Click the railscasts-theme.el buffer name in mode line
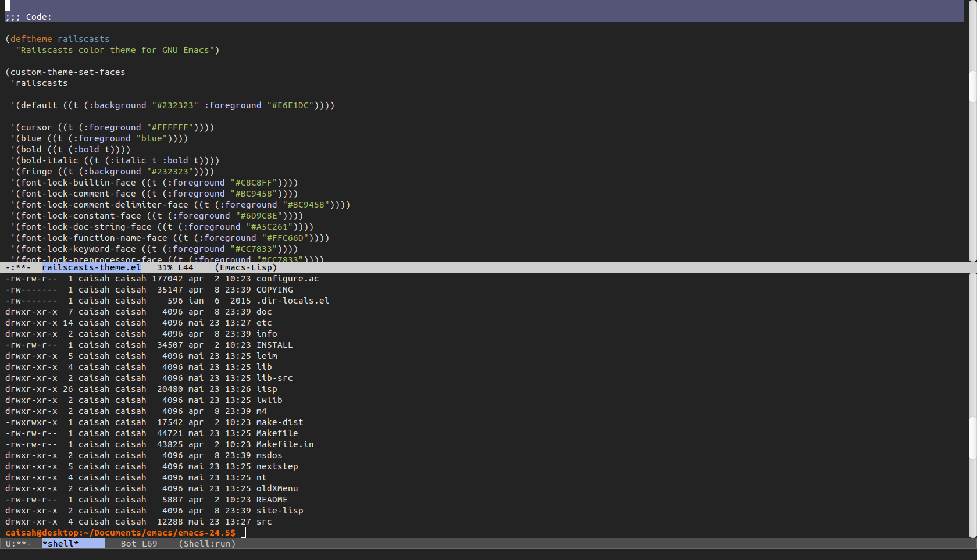 click(x=91, y=267)
